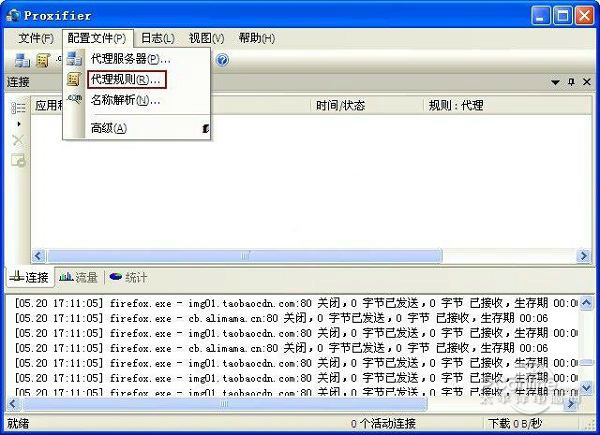The height and width of the screenshot is (435, 600).
Task: Open the 文件(F) menu
Action: point(36,38)
